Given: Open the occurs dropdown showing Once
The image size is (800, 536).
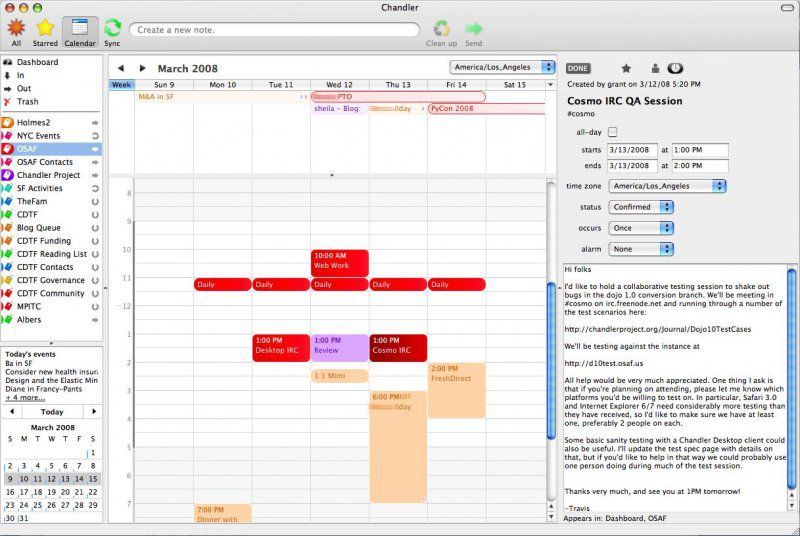Looking at the screenshot, I should tap(640, 228).
